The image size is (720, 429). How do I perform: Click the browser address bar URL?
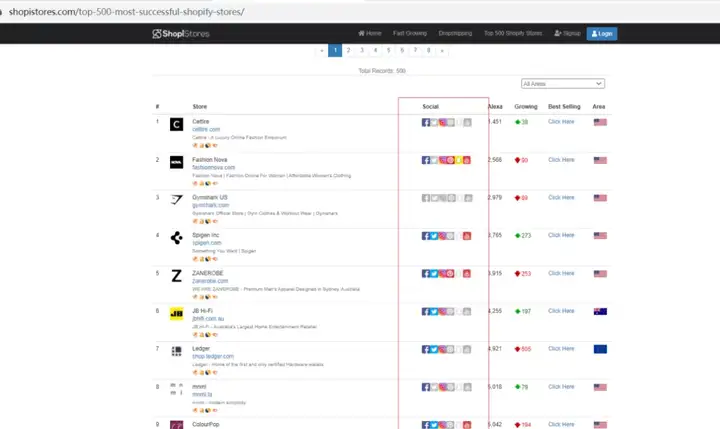126,12
